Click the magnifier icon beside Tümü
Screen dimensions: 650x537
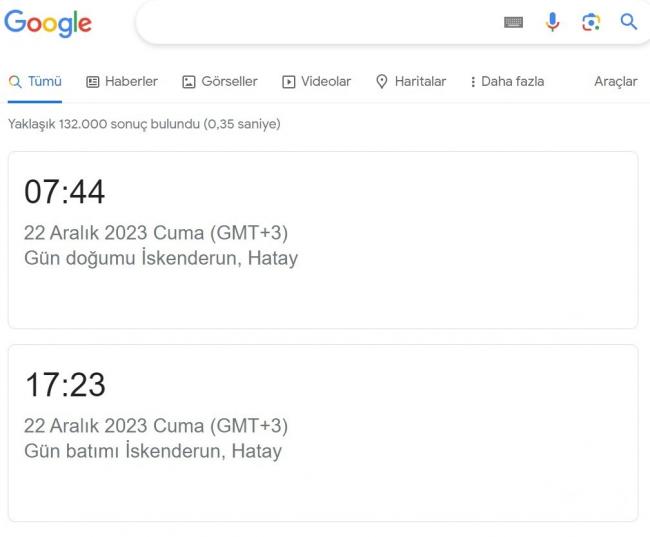15,82
